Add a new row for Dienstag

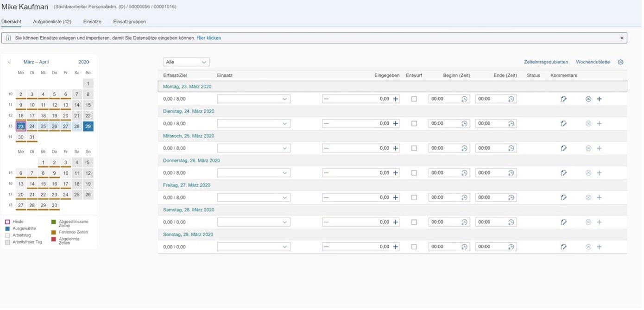(599, 123)
